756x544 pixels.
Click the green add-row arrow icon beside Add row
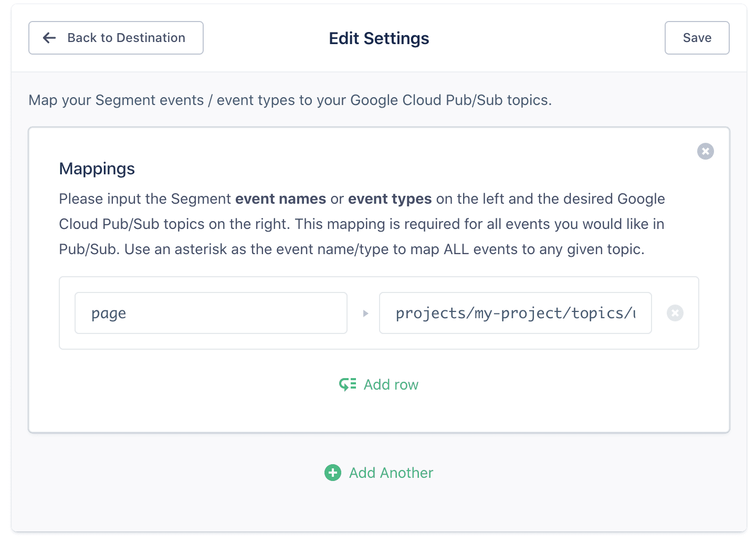(x=347, y=384)
